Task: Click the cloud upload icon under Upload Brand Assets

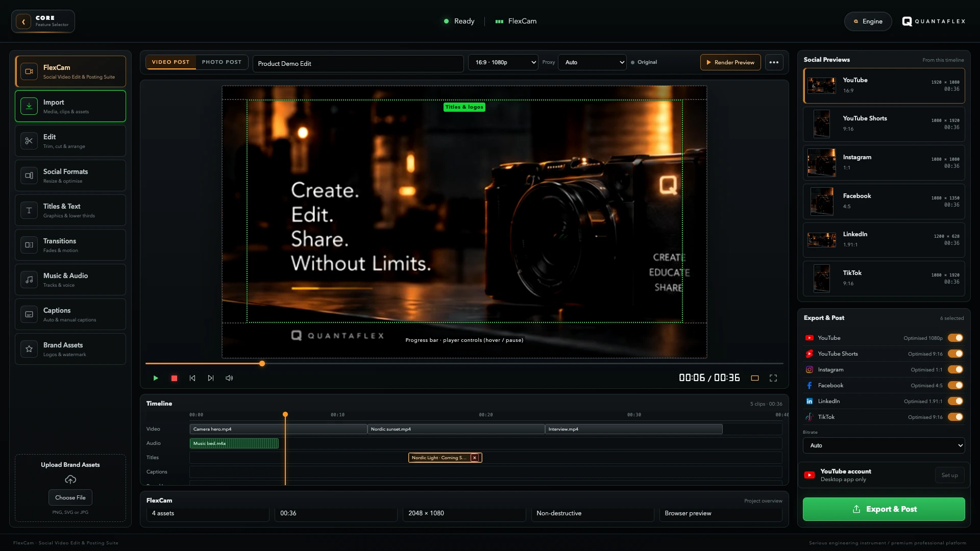Action: pos(70,479)
